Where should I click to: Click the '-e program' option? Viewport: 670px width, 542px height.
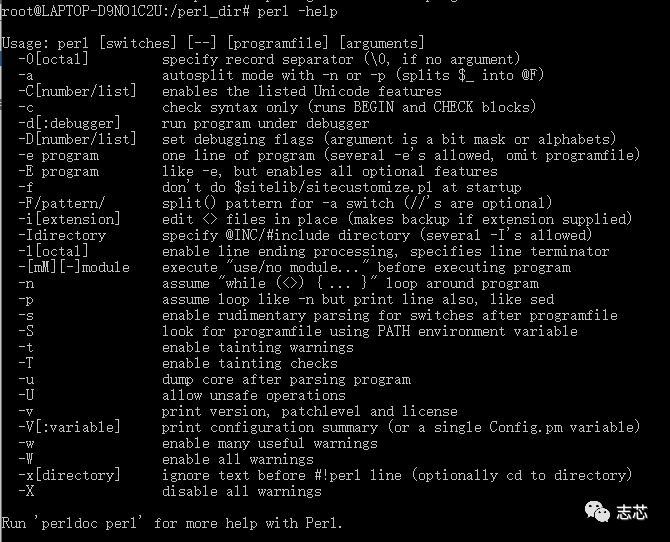coord(58,155)
